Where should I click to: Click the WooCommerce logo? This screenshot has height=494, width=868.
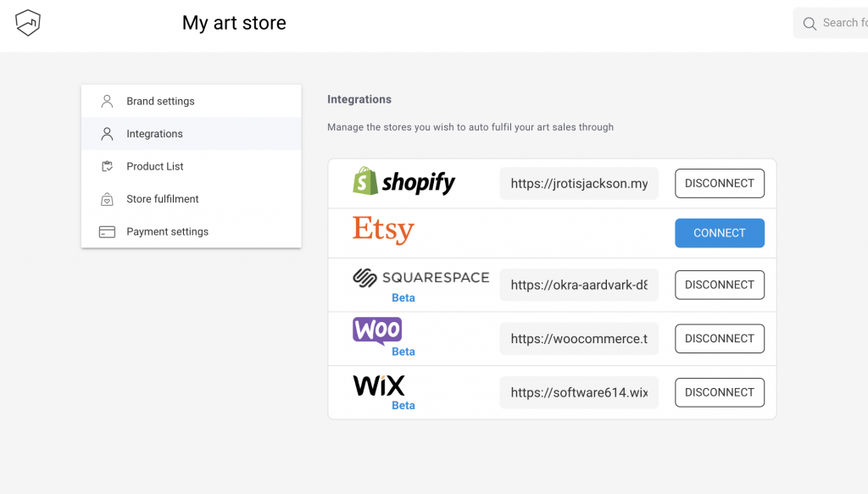[x=377, y=330]
